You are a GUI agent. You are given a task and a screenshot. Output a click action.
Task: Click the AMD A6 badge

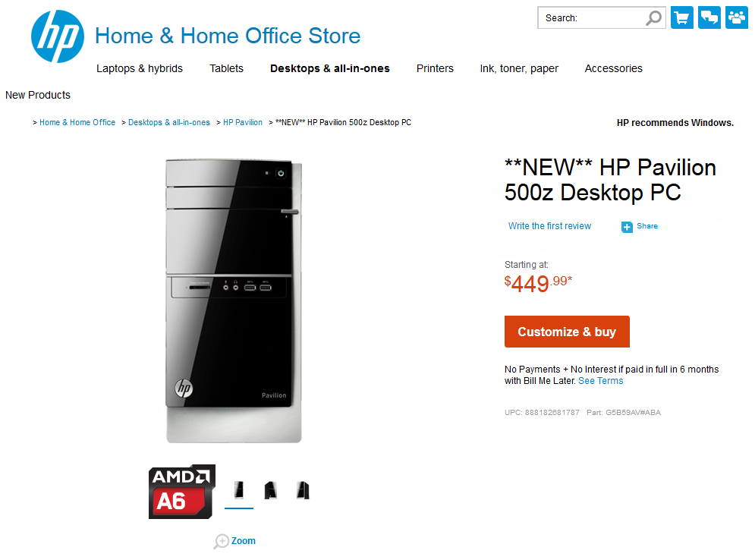(181, 492)
